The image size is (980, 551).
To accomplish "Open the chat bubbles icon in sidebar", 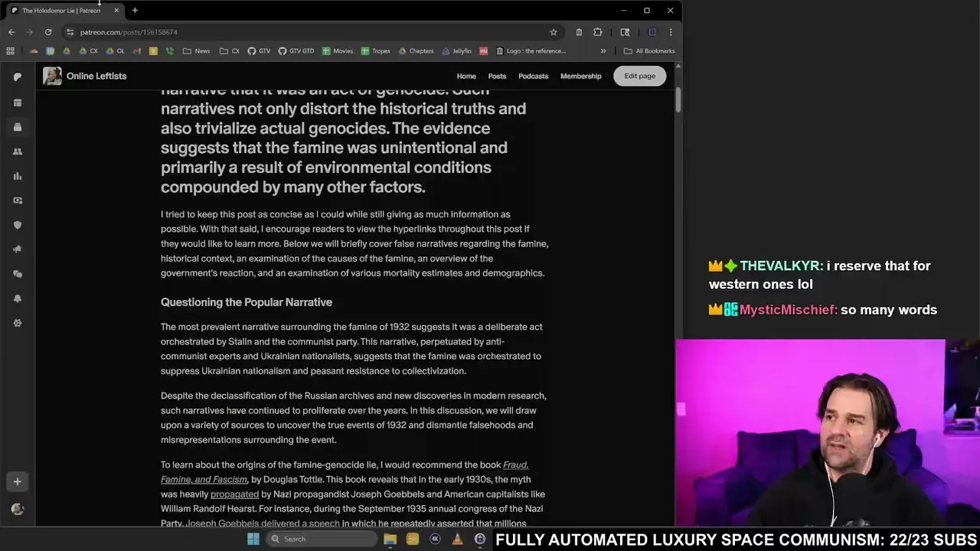I will tap(18, 274).
